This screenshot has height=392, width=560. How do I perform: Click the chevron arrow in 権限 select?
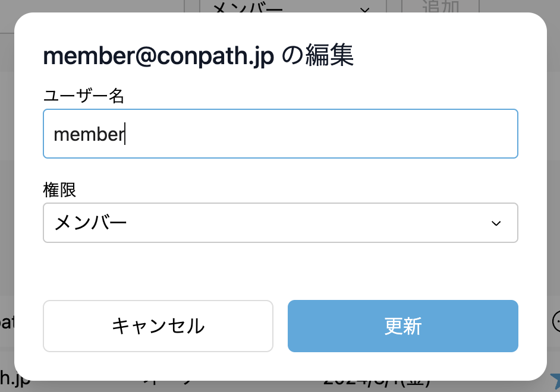tap(496, 223)
